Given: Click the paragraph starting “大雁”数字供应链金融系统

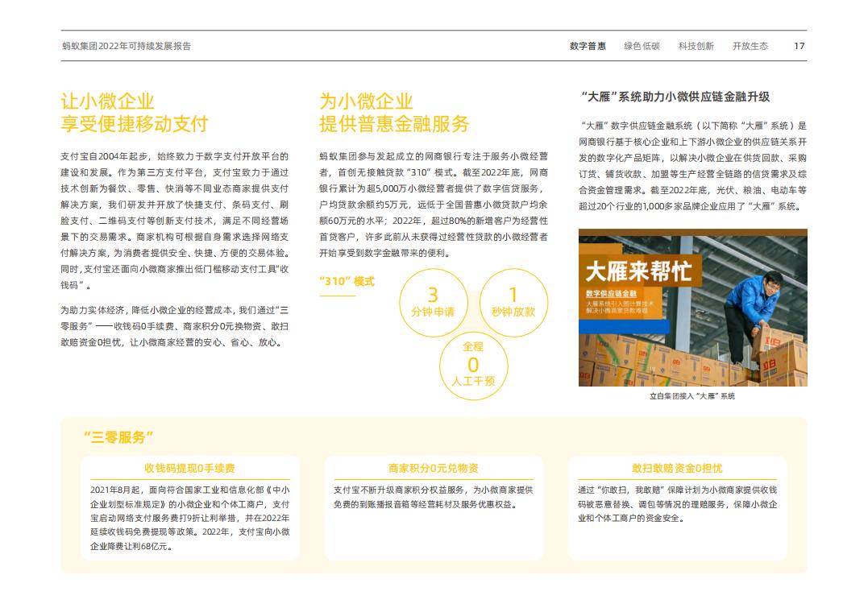Looking at the screenshot, I should pos(692,166).
